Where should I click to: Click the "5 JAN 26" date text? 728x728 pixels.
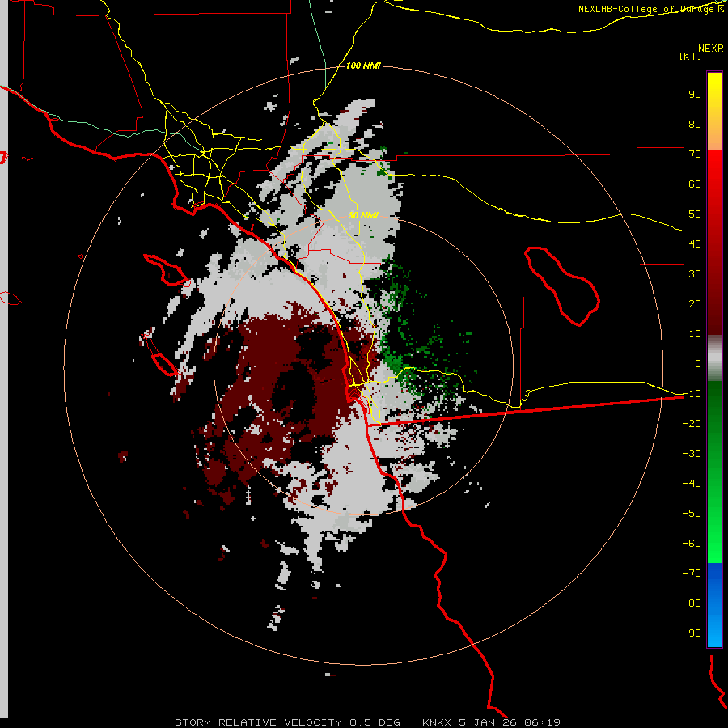[488, 722]
